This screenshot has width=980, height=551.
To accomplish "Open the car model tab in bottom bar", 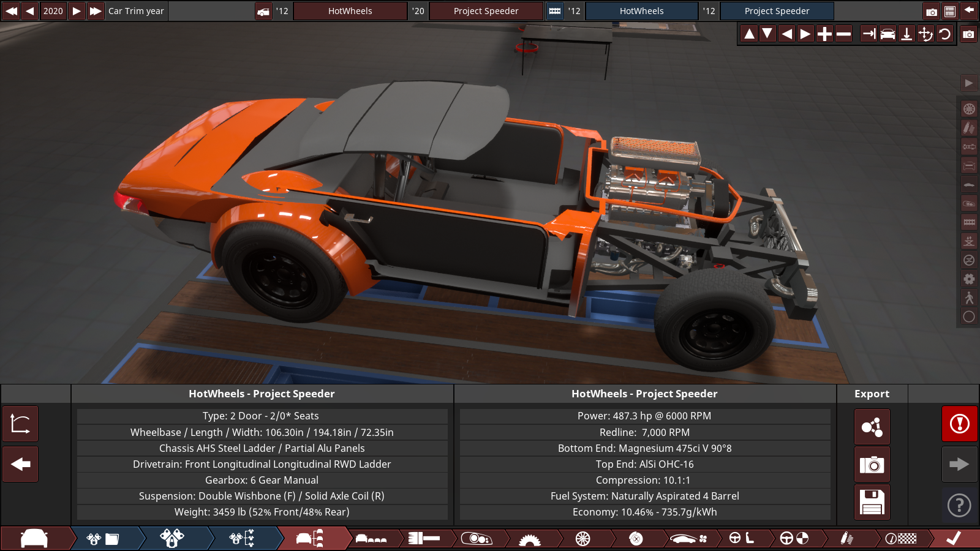I will (x=34, y=539).
